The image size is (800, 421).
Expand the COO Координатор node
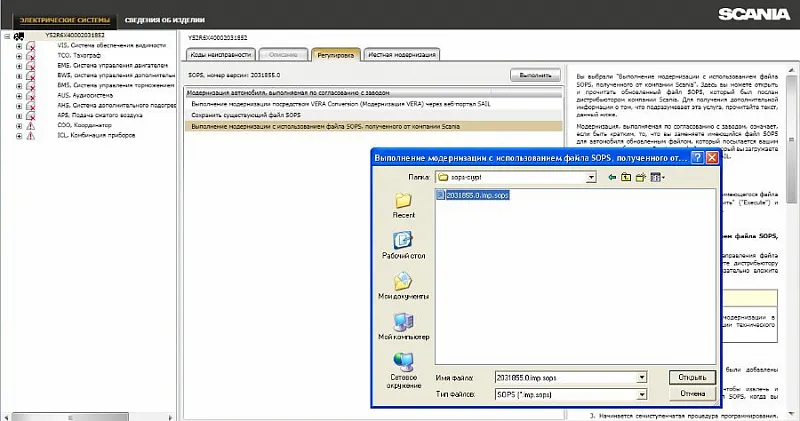coord(19,126)
